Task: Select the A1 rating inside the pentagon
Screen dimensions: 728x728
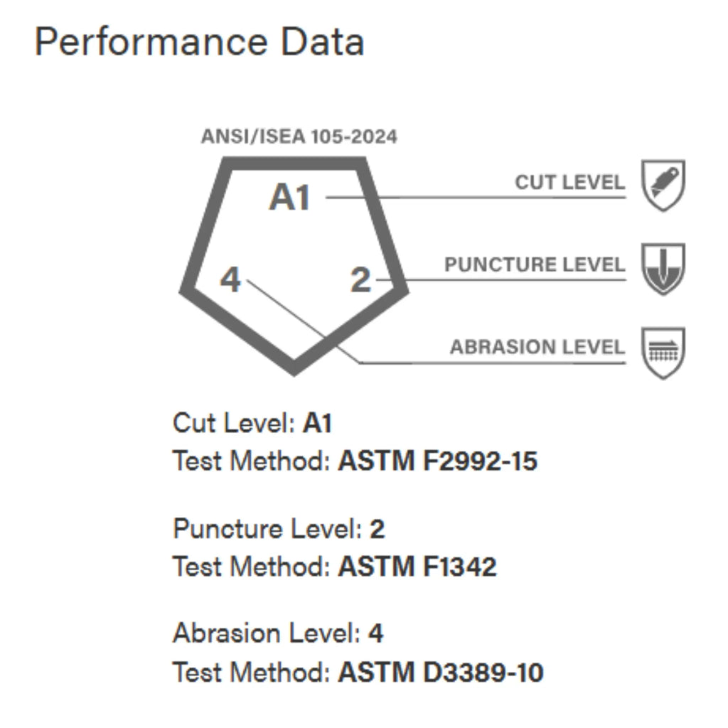Action: point(289,197)
